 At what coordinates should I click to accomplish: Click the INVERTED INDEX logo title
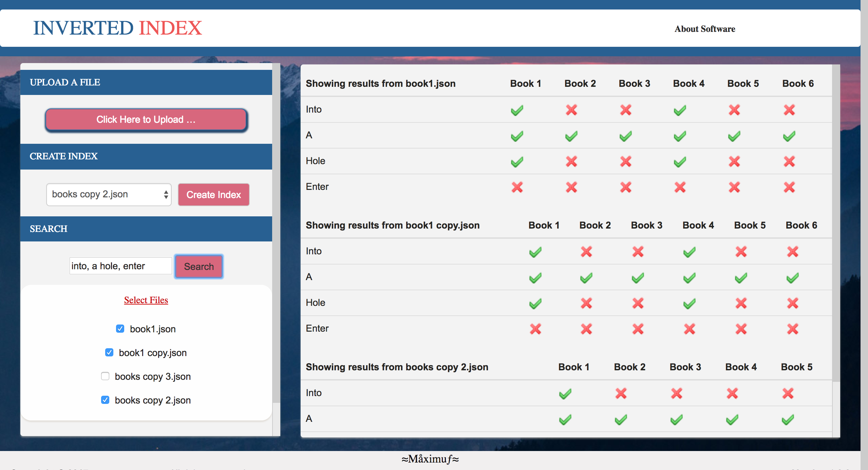117,28
